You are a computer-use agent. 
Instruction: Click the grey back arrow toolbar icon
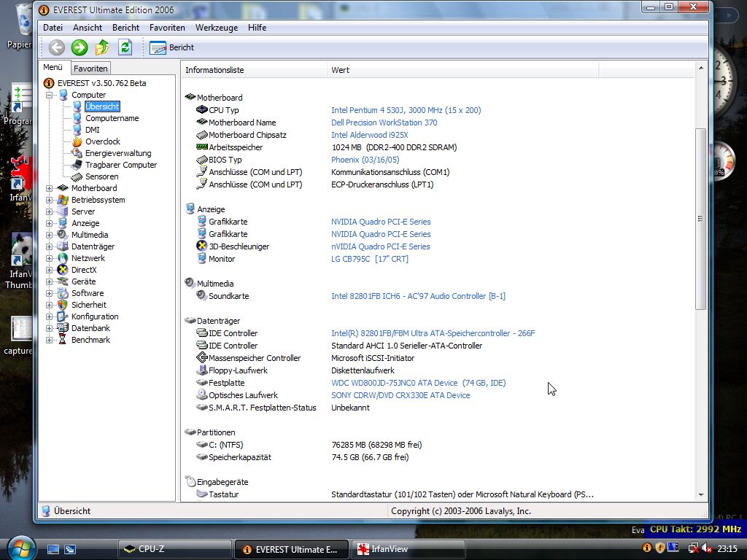point(57,47)
